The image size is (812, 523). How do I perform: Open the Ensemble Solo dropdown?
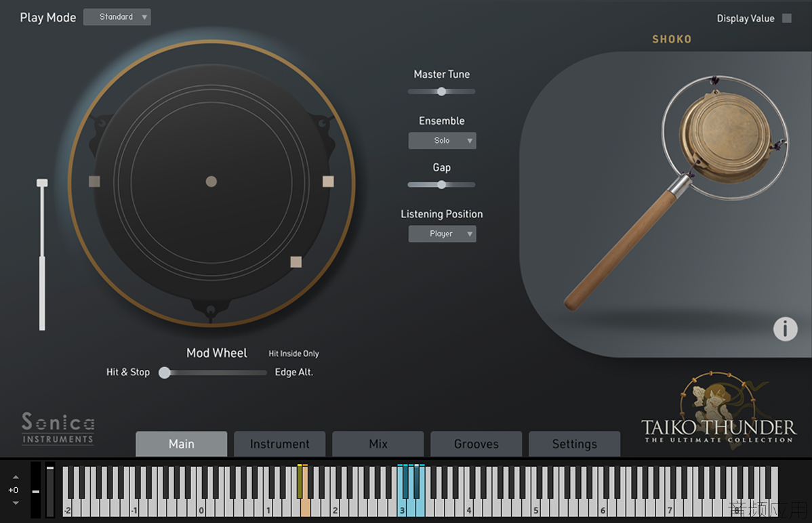click(x=442, y=140)
